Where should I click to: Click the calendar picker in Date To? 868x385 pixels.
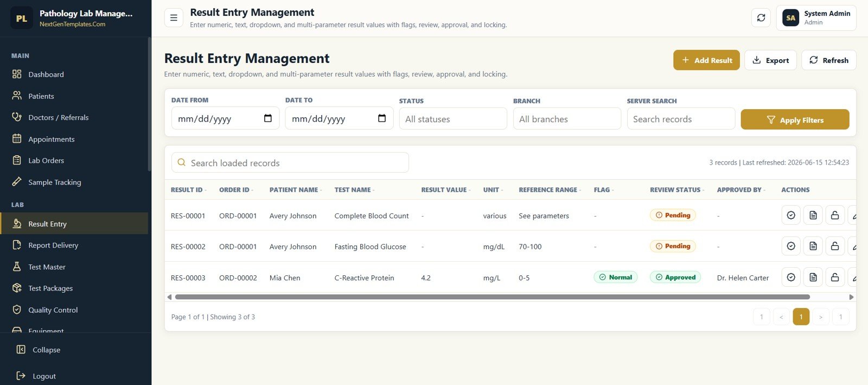[382, 118]
